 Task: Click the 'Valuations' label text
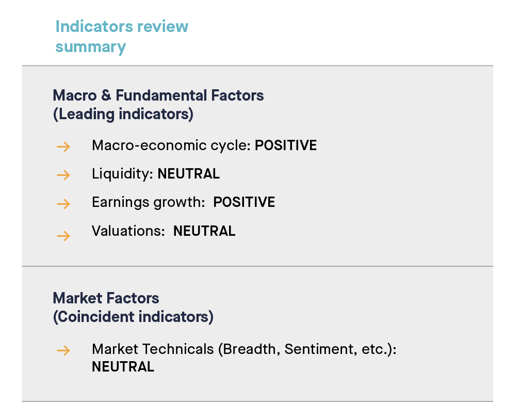click(x=127, y=231)
